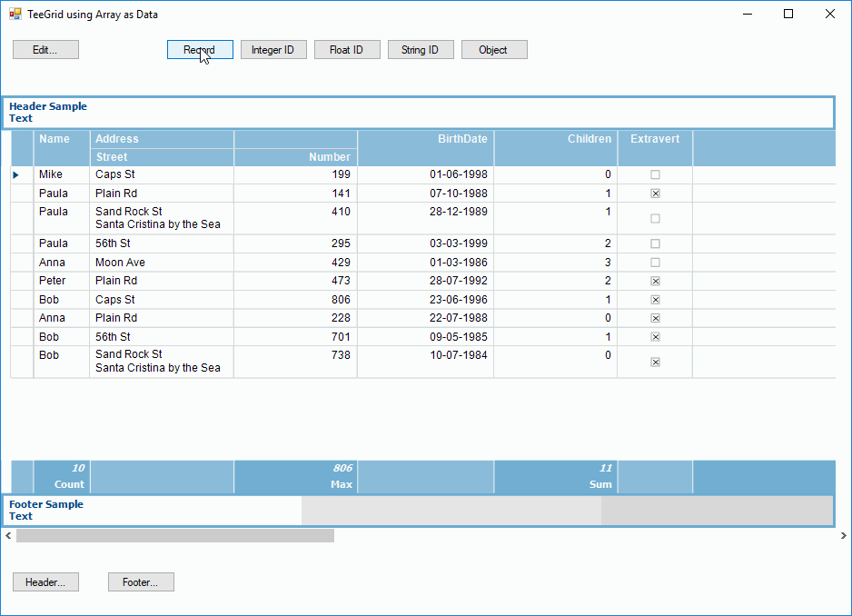Maximize the TeeGrid window
852x616 pixels.
[x=788, y=15]
